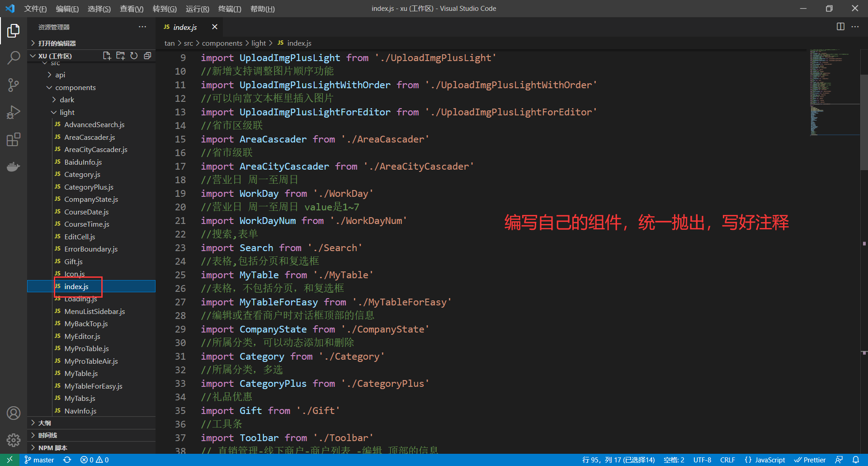Click components in the breadcrumb path
The image size is (868, 466).
click(x=222, y=43)
